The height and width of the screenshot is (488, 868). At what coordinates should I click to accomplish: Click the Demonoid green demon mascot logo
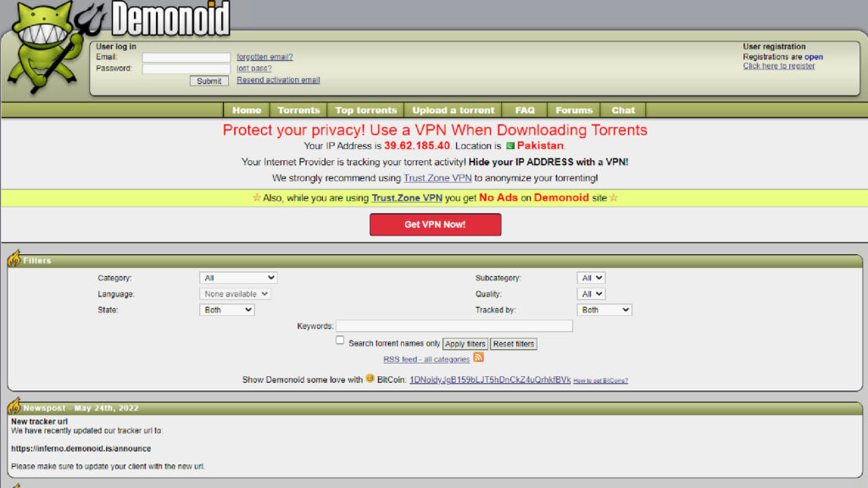[x=50, y=47]
